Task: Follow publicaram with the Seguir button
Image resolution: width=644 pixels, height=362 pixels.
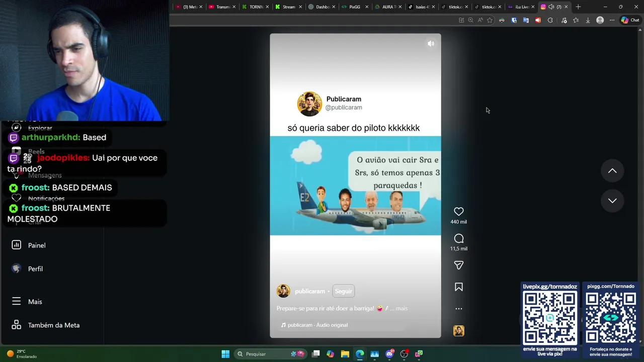Action: 343,291
